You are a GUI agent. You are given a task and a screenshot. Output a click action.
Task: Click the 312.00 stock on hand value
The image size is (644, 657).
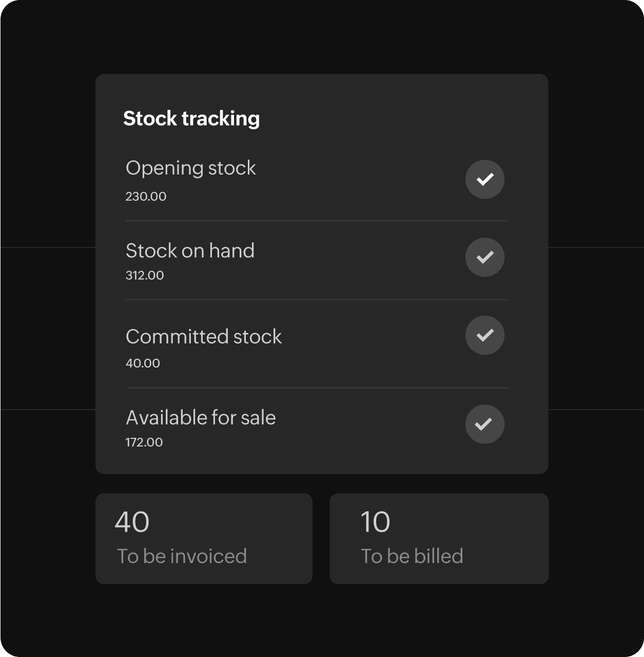pyautogui.click(x=145, y=276)
